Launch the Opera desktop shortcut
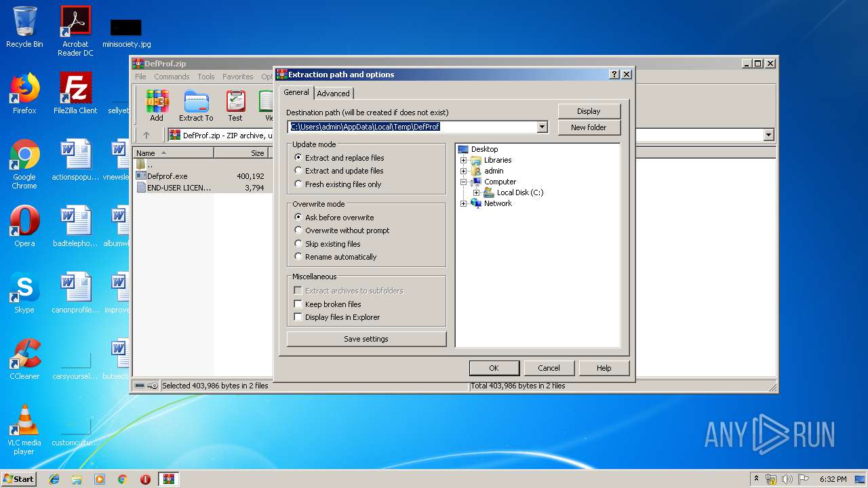The image size is (868, 488). 24,226
